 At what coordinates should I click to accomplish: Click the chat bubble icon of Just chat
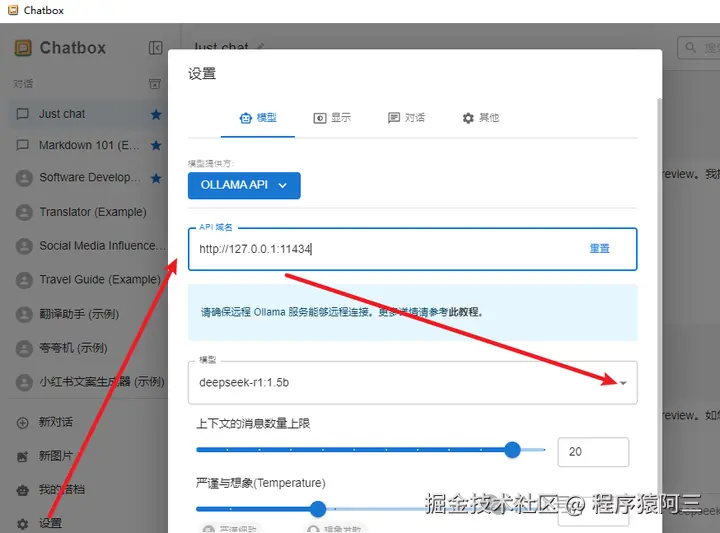[x=22, y=114]
